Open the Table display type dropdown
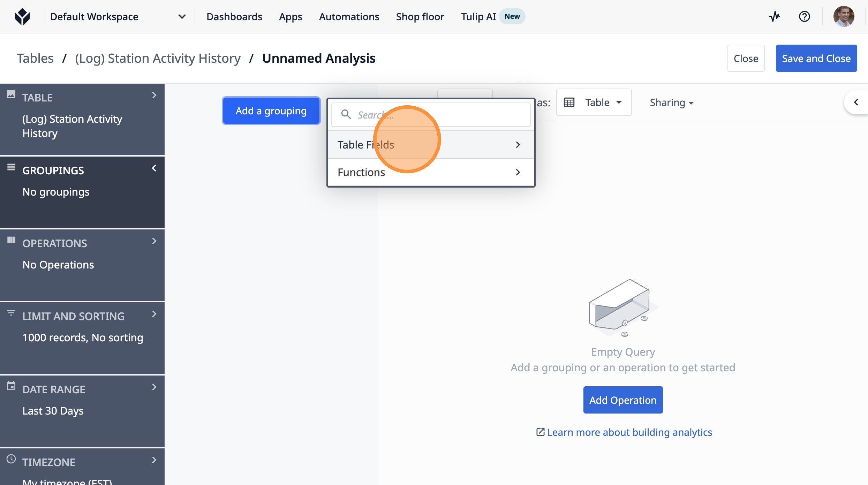Viewport: 868px width, 485px height. click(594, 102)
